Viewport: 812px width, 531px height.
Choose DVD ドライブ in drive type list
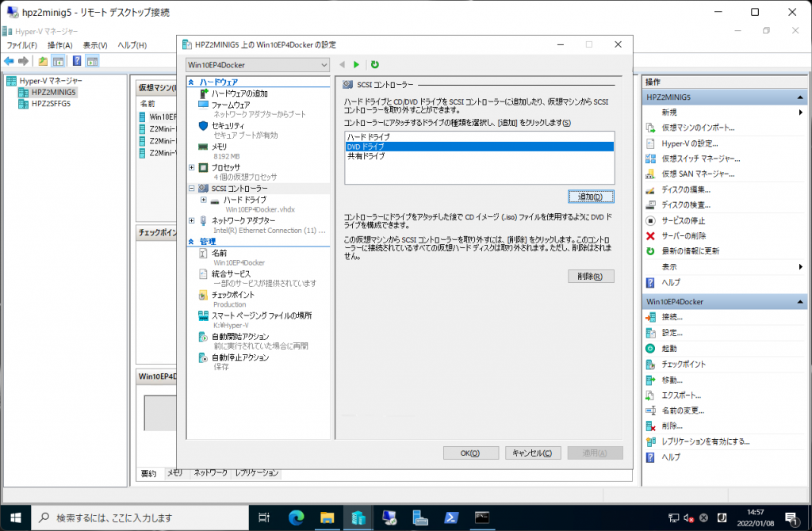click(480, 147)
